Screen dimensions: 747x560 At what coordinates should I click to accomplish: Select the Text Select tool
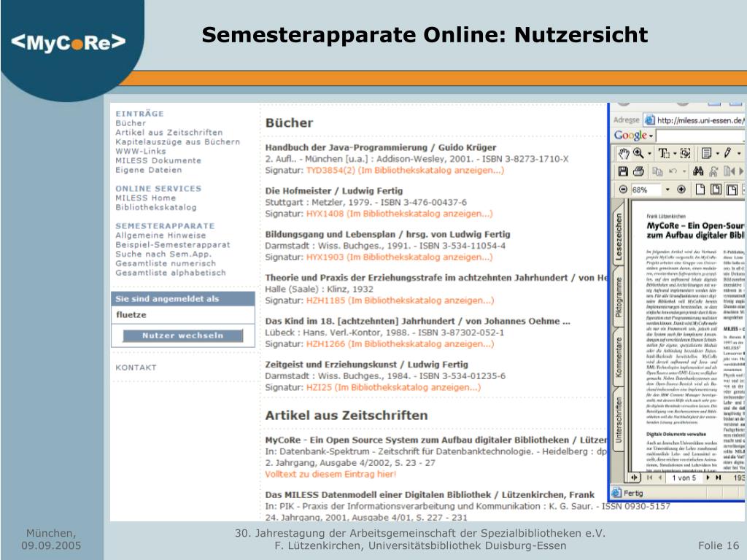664,153
